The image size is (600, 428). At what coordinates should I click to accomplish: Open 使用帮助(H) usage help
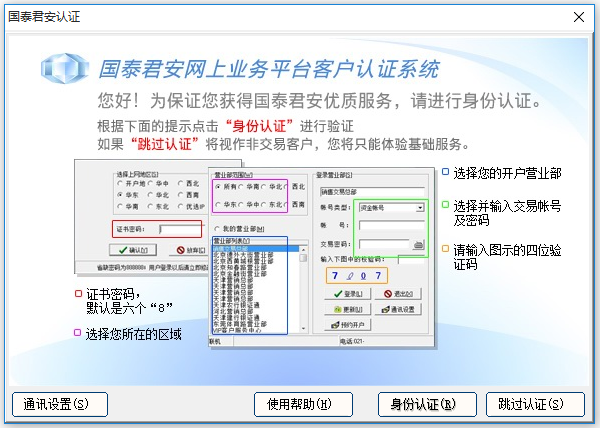click(303, 404)
